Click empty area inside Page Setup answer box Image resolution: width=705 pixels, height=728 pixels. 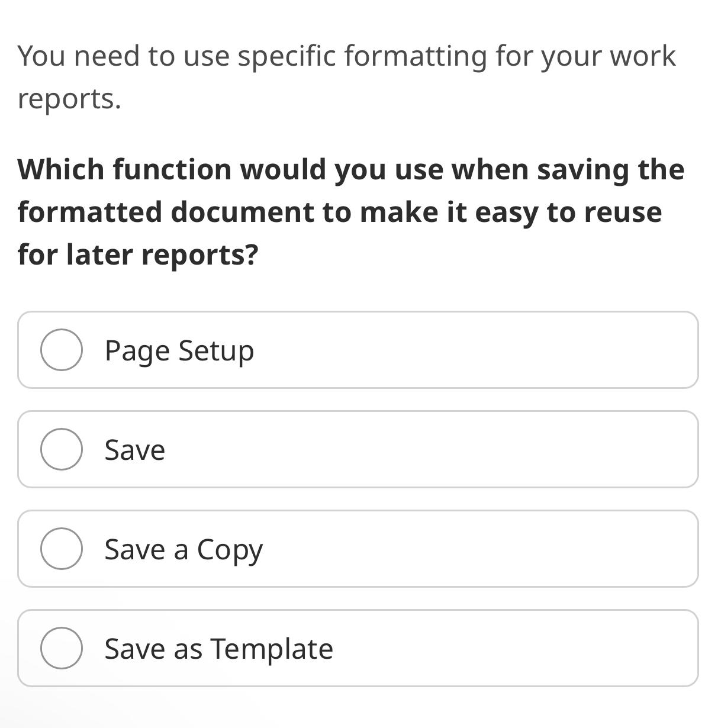tap(474, 350)
